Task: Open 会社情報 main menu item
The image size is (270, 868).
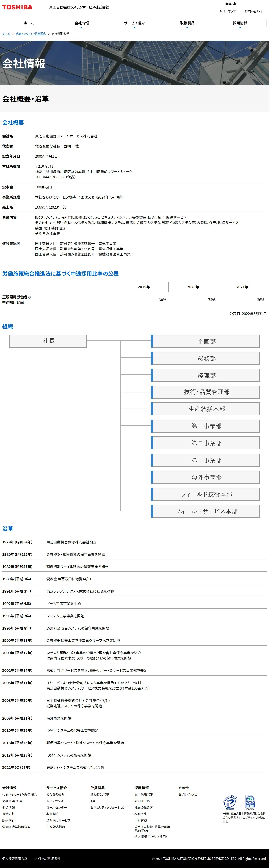Action: 81,23
